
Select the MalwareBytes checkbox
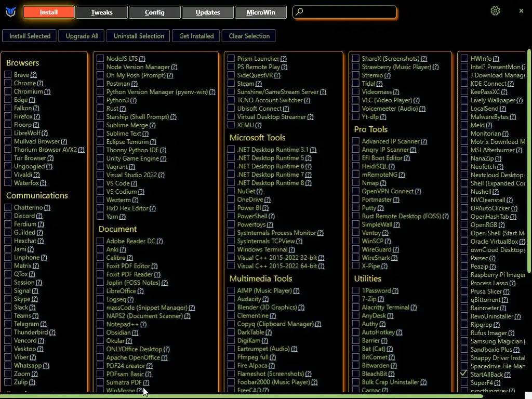click(464, 117)
